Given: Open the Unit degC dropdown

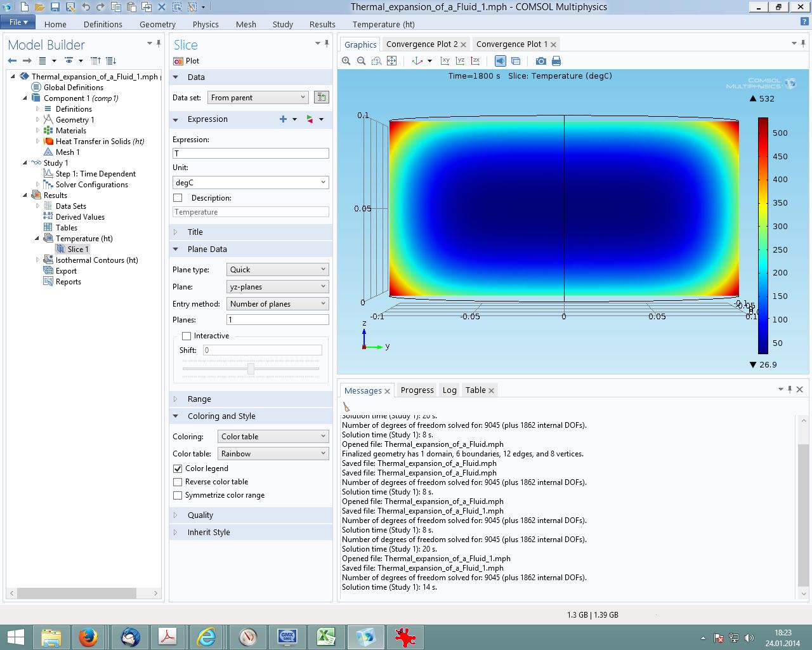Looking at the screenshot, I should point(251,182).
